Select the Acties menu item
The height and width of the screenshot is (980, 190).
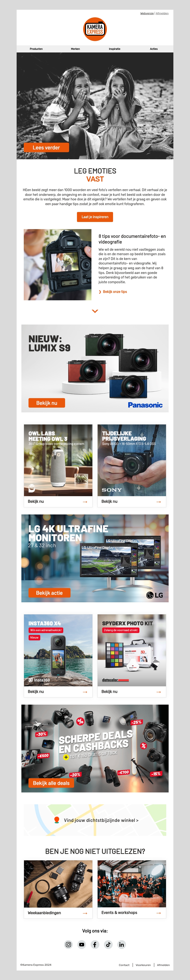pyautogui.click(x=154, y=49)
